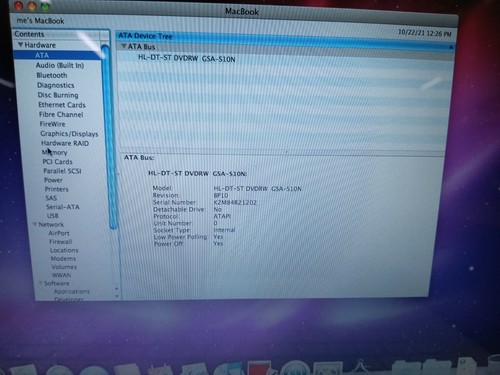
Task: Select Applications under Software
Action: 72,291
